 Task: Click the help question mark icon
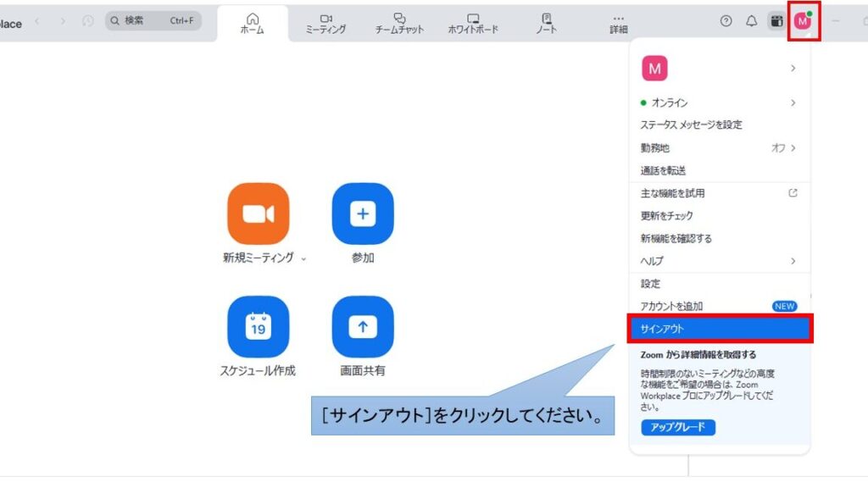coord(726,22)
